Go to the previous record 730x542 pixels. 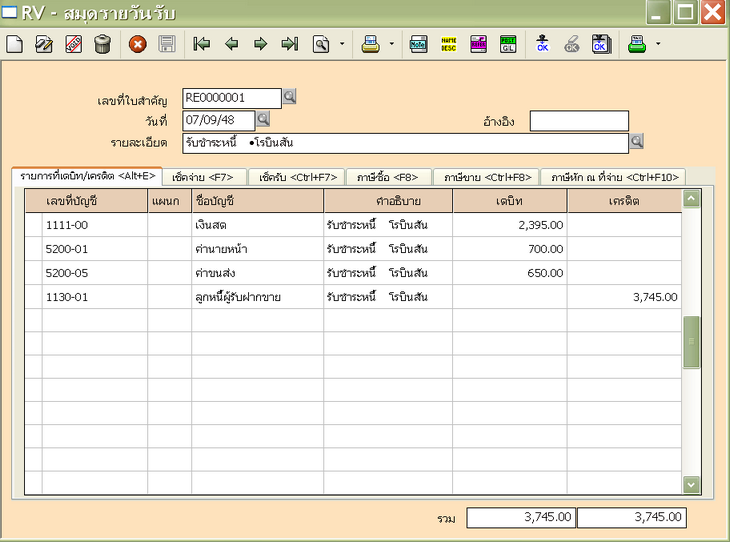click(x=231, y=44)
